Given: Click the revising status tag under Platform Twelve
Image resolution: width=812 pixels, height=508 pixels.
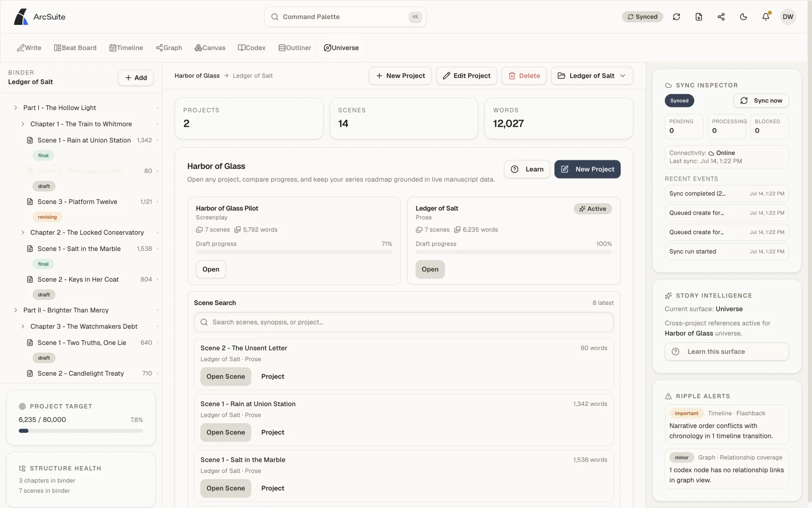Looking at the screenshot, I should coord(47,217).
